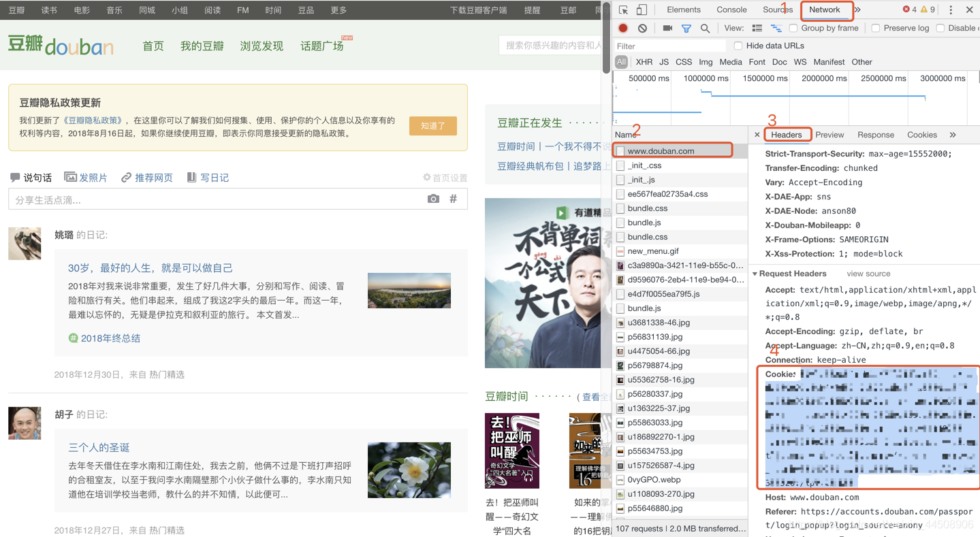
Task: Open 浏览发现 in the navigation
Action: click(262, 46)
